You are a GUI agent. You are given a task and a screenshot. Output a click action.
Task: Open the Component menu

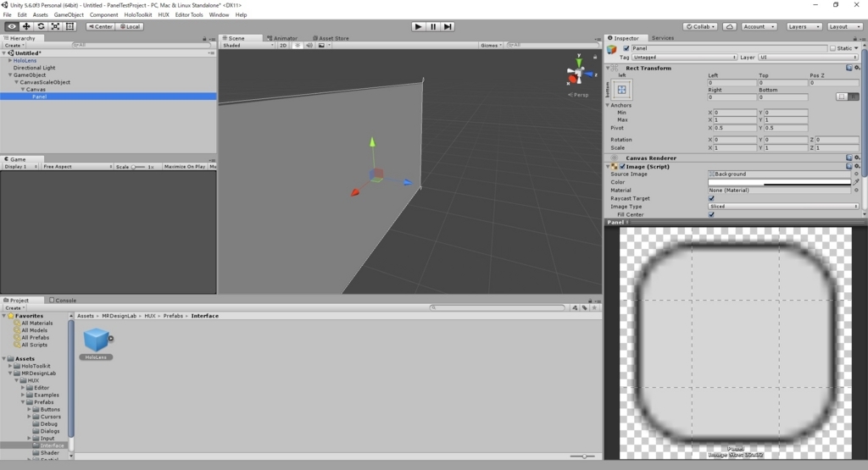tap(103, 15)
